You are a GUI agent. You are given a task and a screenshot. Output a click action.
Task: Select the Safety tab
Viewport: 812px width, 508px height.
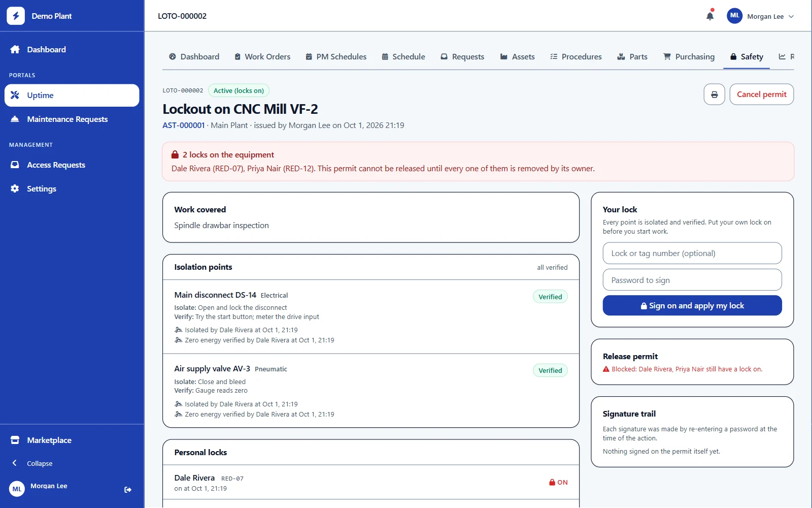pyautogui.click(x=747, y=57)
